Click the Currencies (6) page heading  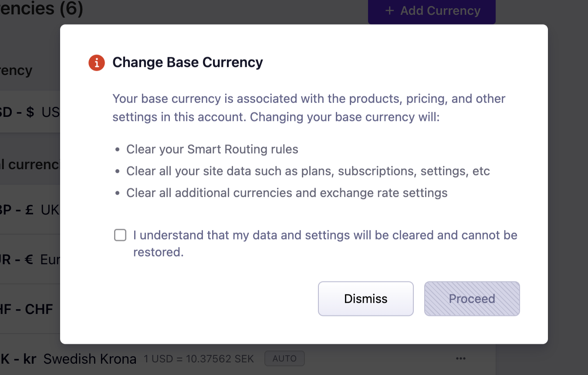(41, 8)
